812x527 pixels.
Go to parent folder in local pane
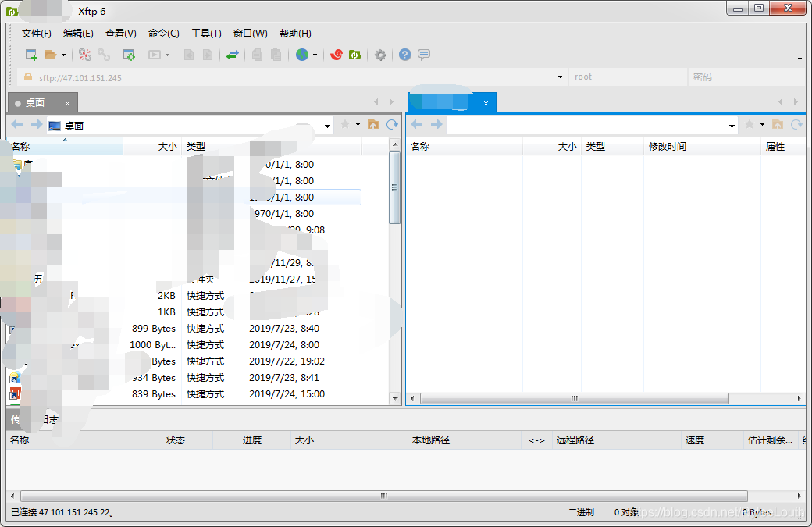[373, 124]
